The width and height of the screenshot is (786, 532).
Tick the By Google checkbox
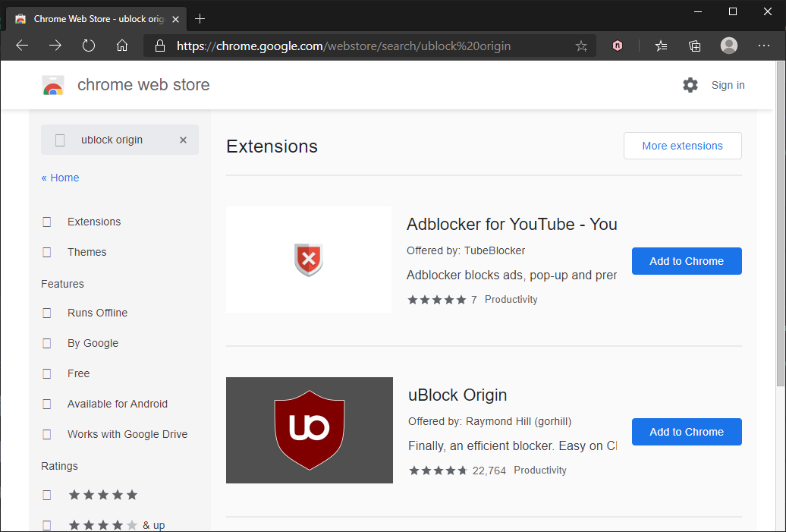(x=47, y=343)
